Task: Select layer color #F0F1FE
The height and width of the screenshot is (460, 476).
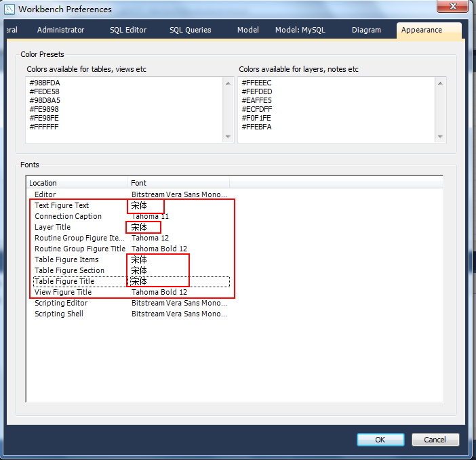Action: tap(256, 118)
